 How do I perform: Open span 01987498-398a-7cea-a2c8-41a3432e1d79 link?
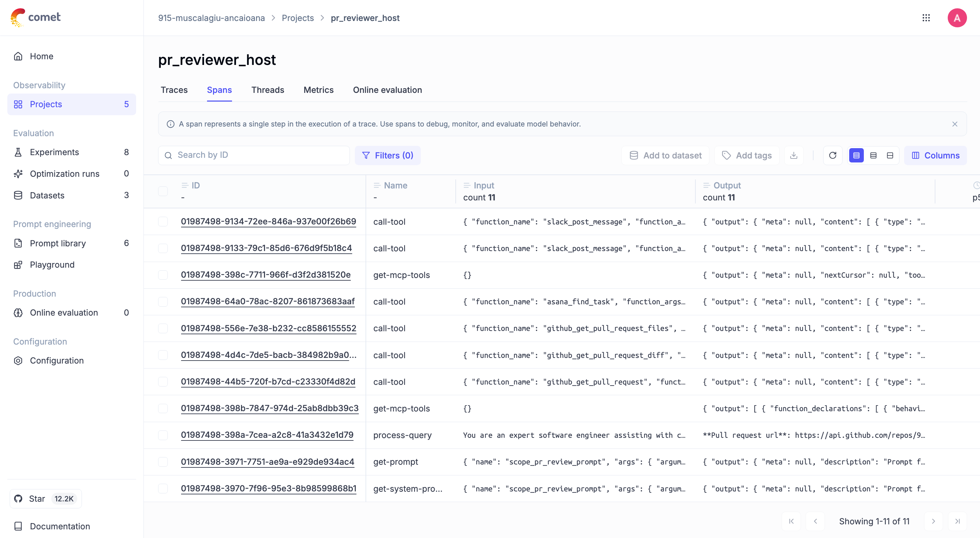[x=267, y=434]
